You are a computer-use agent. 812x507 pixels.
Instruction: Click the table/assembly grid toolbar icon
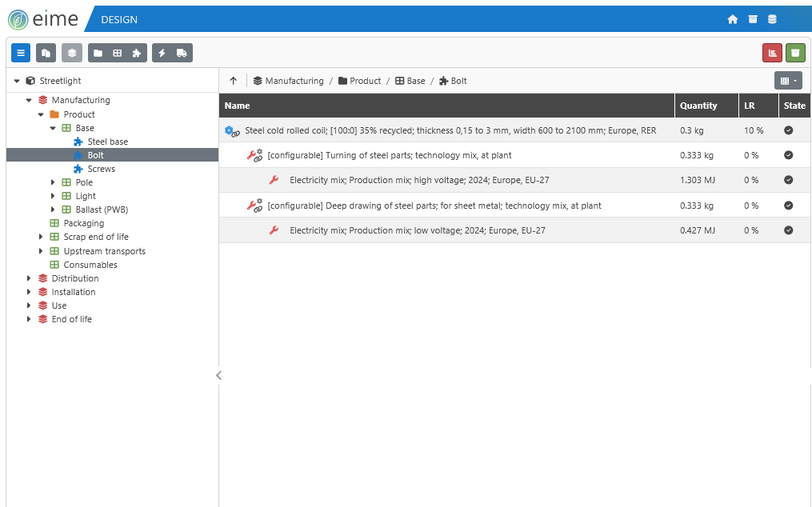118,53
